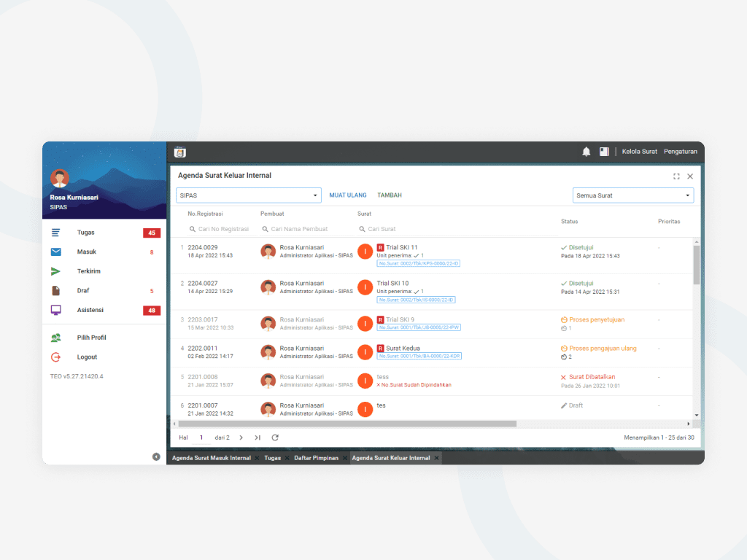Viewport: 747px width, 560px height.
Task: Open the Kelola Surat menu
Action: click(x=639, y=152)
